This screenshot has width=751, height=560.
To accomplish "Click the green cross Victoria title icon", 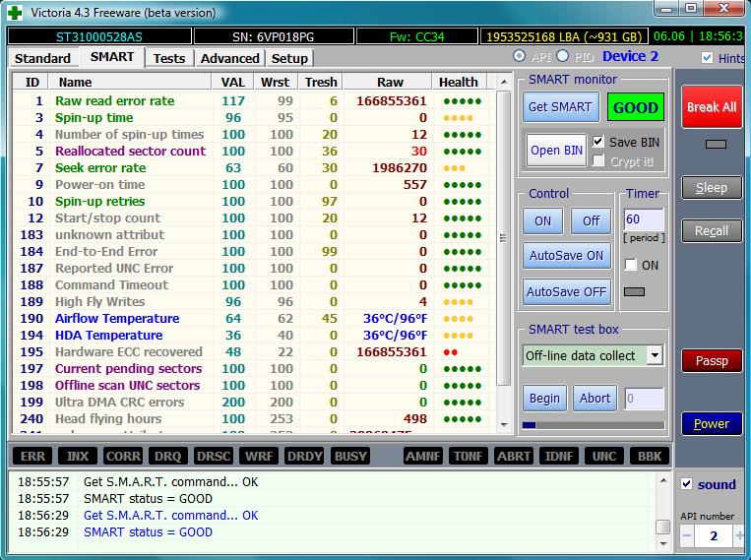I will [17, 12].
